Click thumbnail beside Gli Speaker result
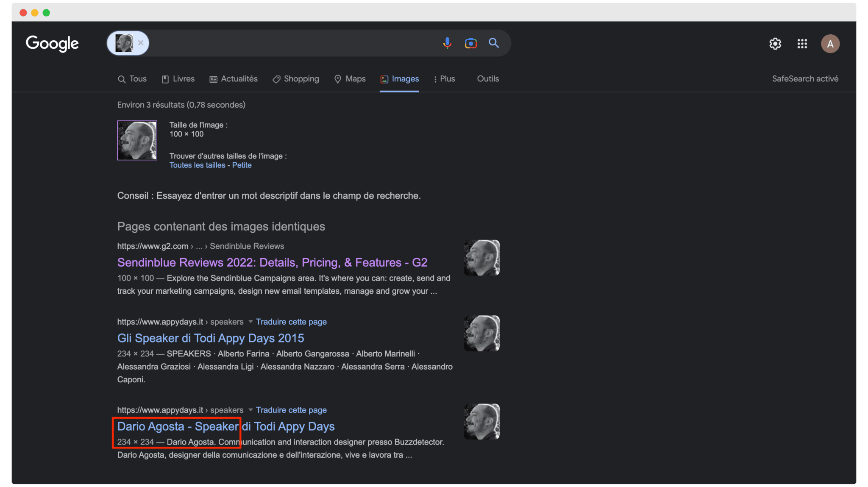The height and width of the screenshot is (487, 868). pos(481,333)
